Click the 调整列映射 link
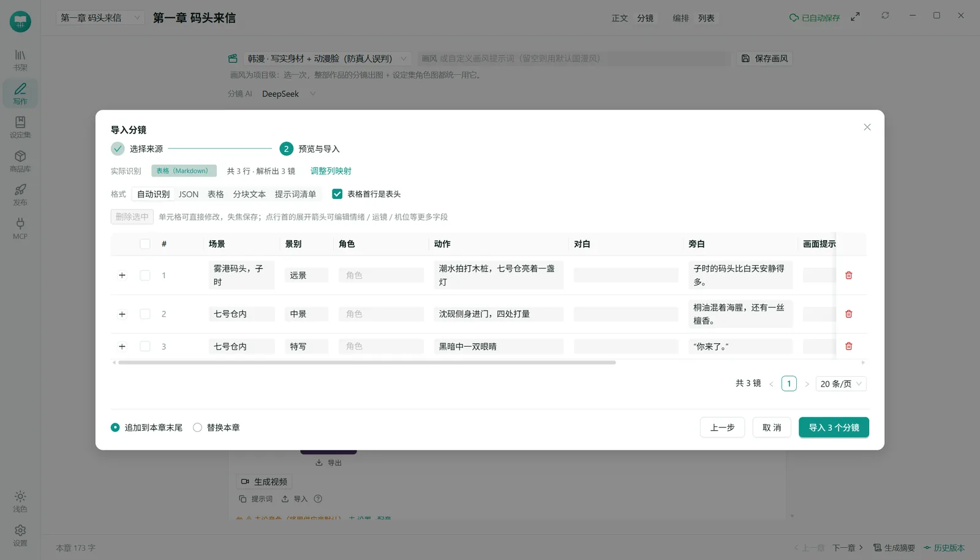 [331, 171]
